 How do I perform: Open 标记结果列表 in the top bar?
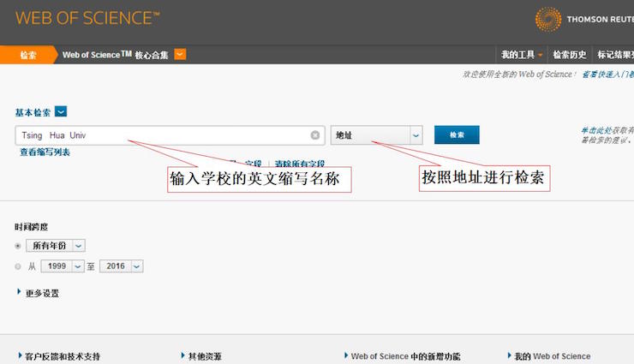(615, 55)
